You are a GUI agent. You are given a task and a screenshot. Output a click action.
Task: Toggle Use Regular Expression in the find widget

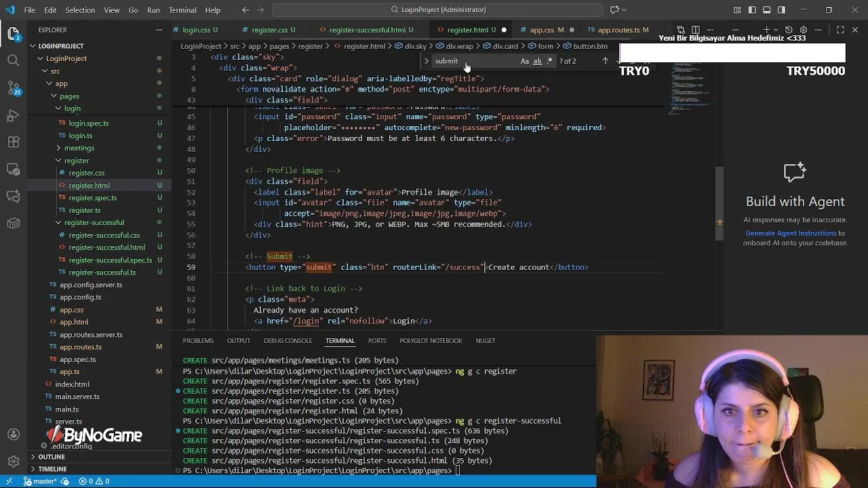(x=549, y=61)
